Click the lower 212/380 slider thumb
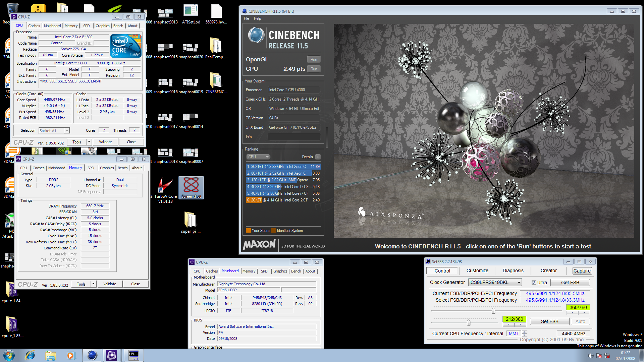The image size is (644, 362). [x=469, y=323]
